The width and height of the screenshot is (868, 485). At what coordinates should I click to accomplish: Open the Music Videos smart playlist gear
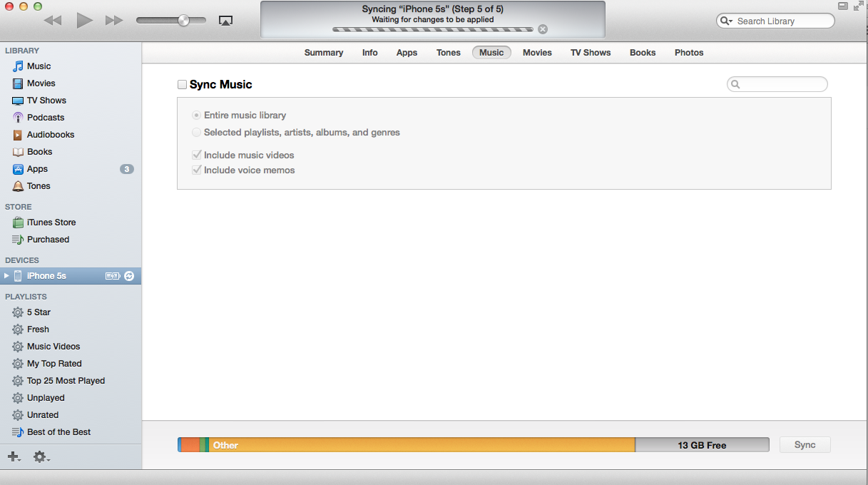click(18, 347)
